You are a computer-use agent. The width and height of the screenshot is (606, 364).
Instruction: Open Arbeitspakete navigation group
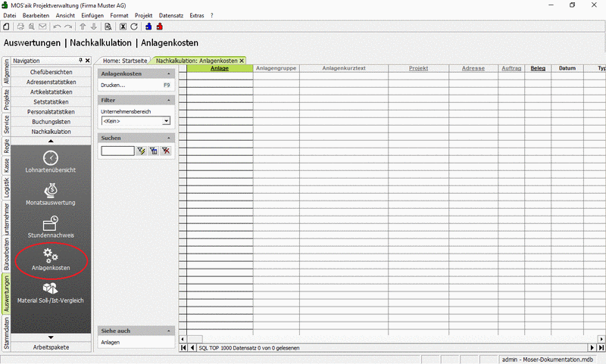pyautogui.click(x=51, y=347)
